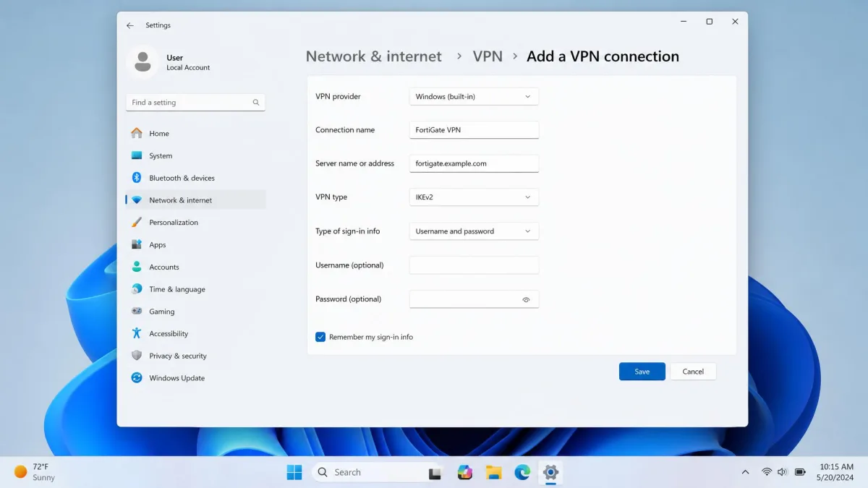
Task: Click the System monitor icon
Action: point(137,155)
